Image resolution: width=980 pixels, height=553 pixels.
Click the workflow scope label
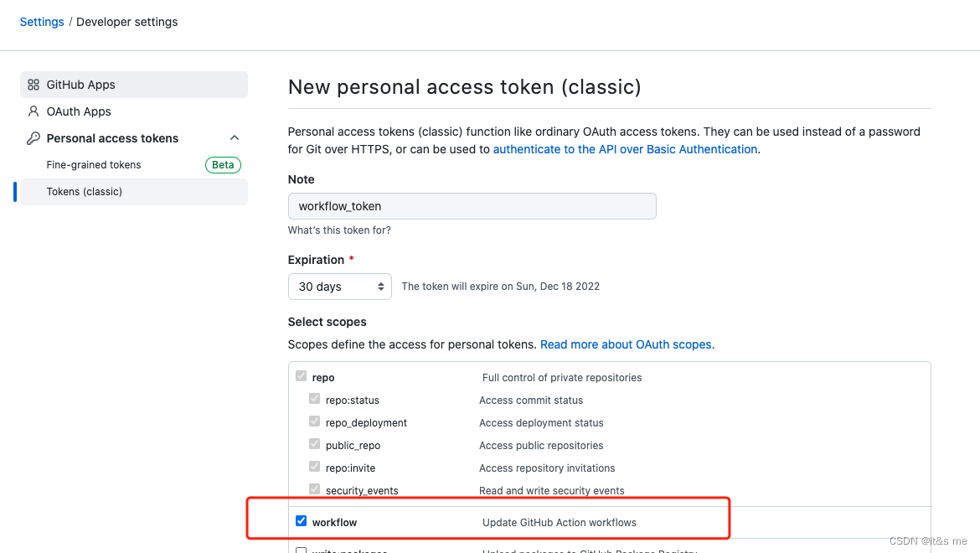pyautogui.click(x=334, y=523)
